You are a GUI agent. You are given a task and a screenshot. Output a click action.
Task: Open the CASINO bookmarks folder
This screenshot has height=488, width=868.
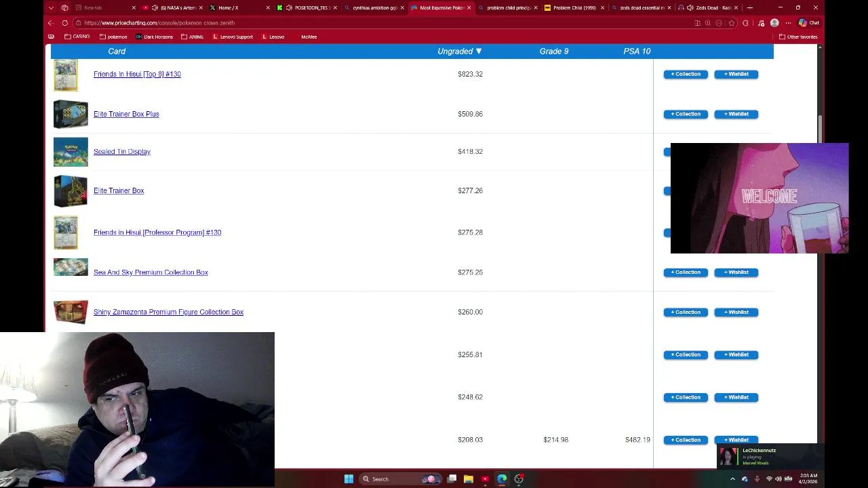pyautogui.click(x=77, y=37)
